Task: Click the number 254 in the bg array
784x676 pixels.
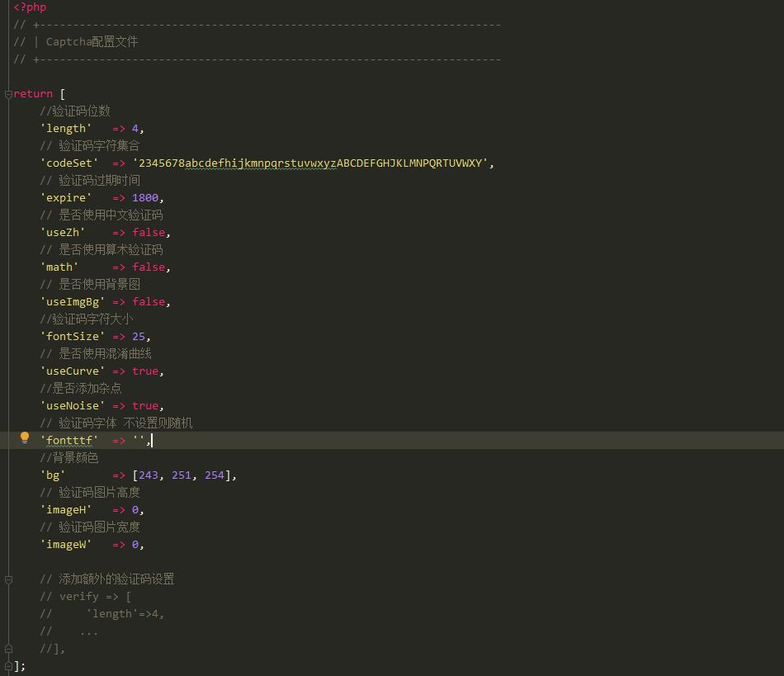Action: (215, 475)
